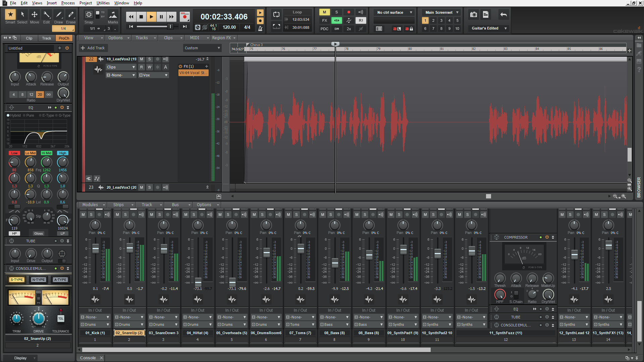Switch to the Clip inspector tab
644x362 pixels.
click(29, 38)
